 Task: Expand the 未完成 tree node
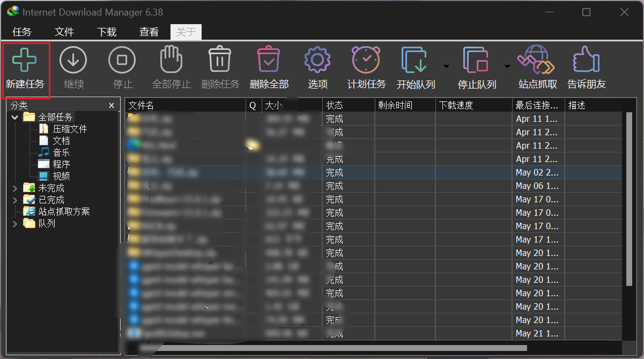pos(15,188)
